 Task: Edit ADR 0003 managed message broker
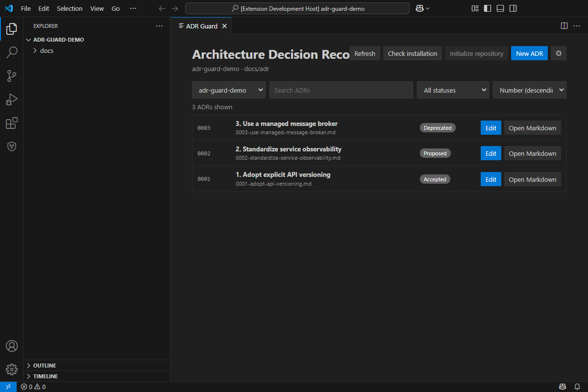click(491, 128)
